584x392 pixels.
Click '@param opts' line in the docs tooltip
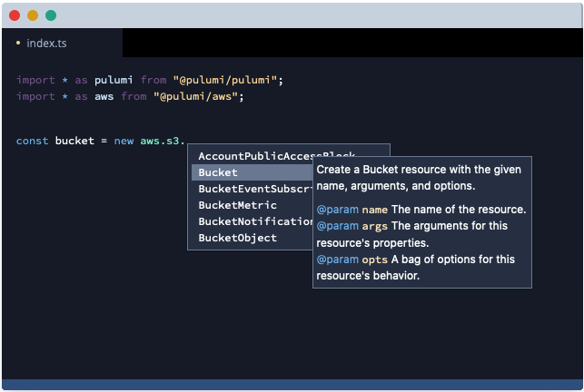pyautogui.click(x=416, y=268)
